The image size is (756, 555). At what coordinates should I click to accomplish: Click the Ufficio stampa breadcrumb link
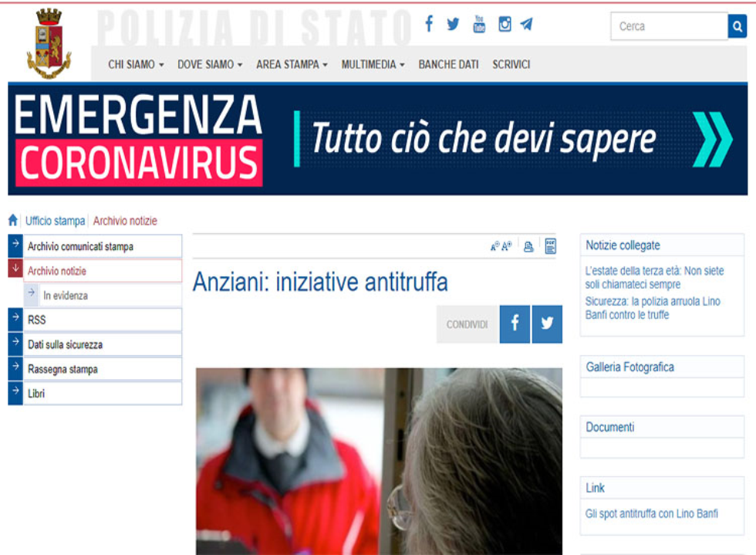[x=55, y=221]
